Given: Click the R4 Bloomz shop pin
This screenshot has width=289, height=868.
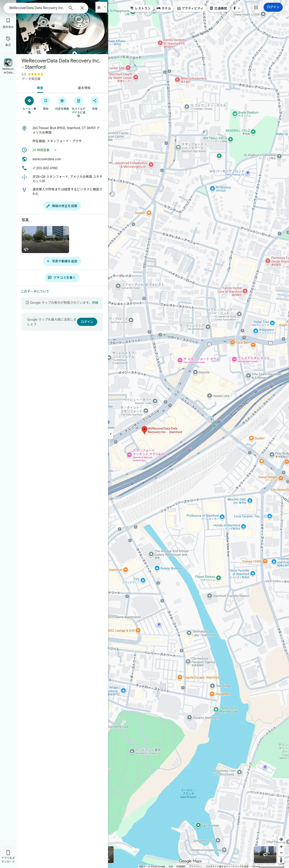Looking at the screenshot, I should click(212, 188).
